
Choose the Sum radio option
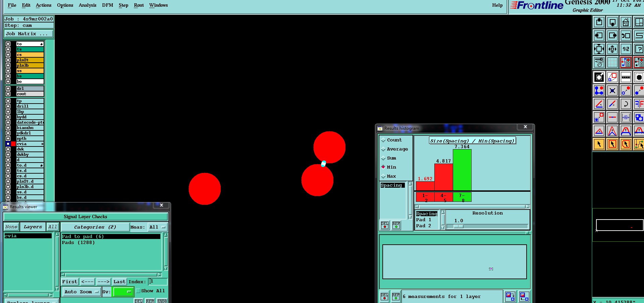pyautogui.click(x=383, y=158)
